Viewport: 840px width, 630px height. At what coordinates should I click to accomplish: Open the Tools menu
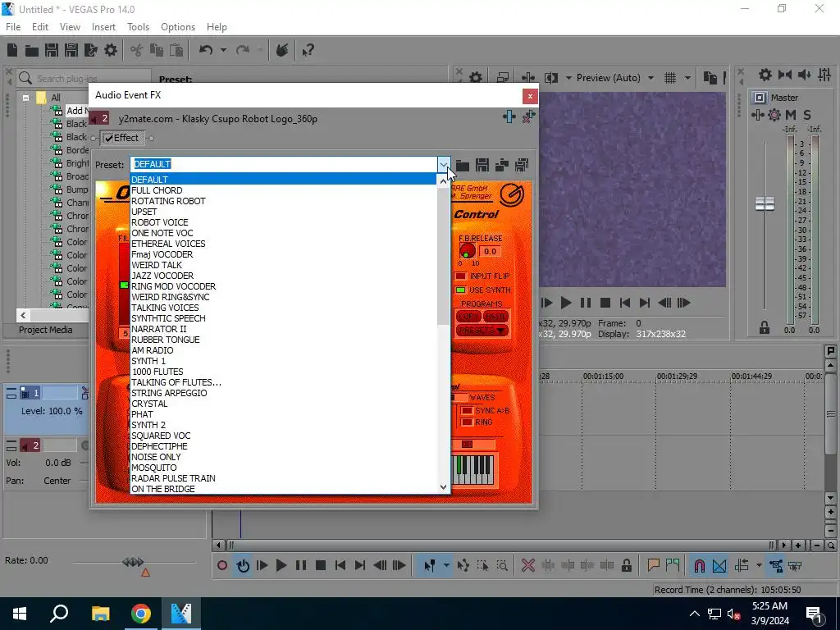(x=138, y=27)
